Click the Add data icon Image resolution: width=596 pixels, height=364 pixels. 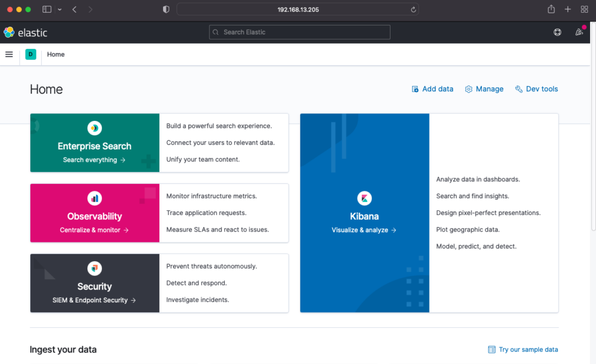pos(415,89)
